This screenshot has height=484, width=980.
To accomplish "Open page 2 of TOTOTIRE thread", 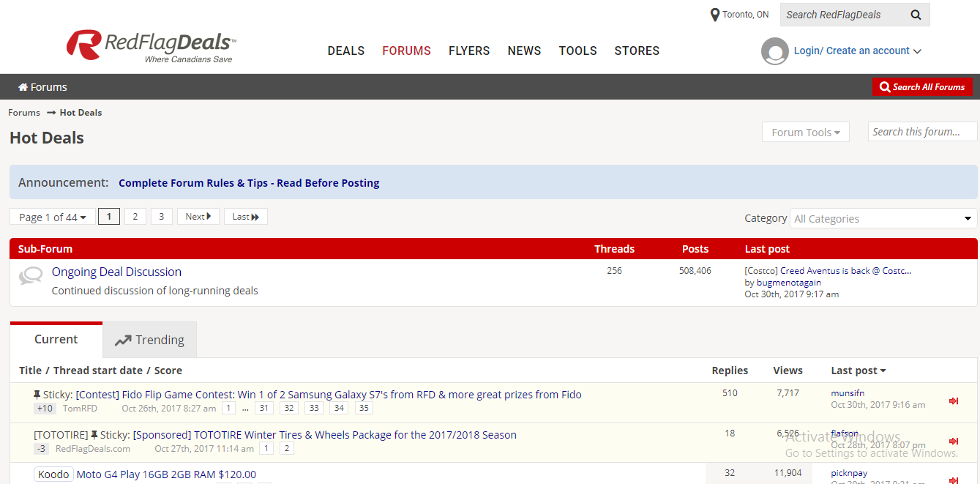I will coord(286,449).
